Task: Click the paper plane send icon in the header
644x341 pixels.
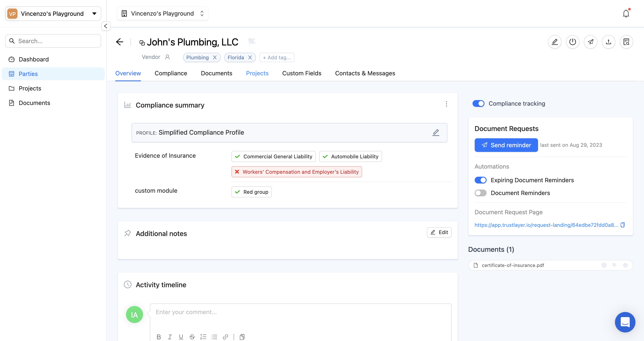Action: click(590, 42)
